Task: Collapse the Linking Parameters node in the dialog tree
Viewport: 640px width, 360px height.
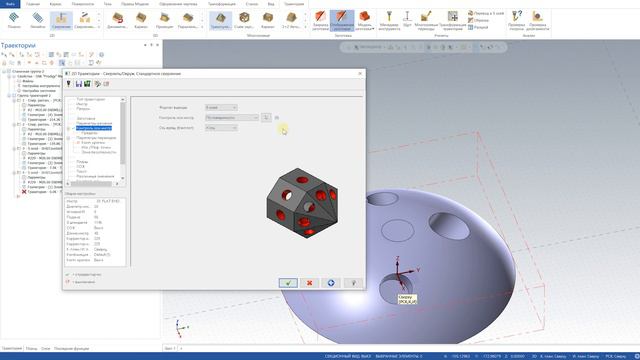Action: coord(68,138)
